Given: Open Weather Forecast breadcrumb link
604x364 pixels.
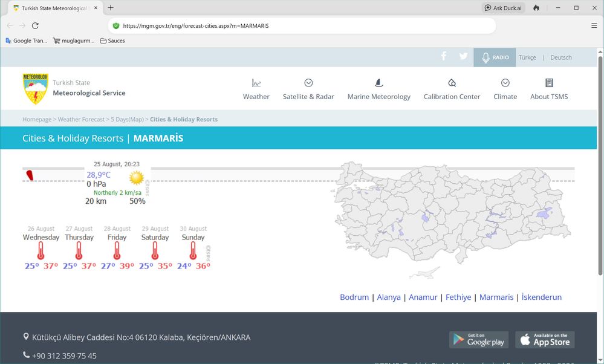Looking at the screenshot, I should (x=81, y=119).
